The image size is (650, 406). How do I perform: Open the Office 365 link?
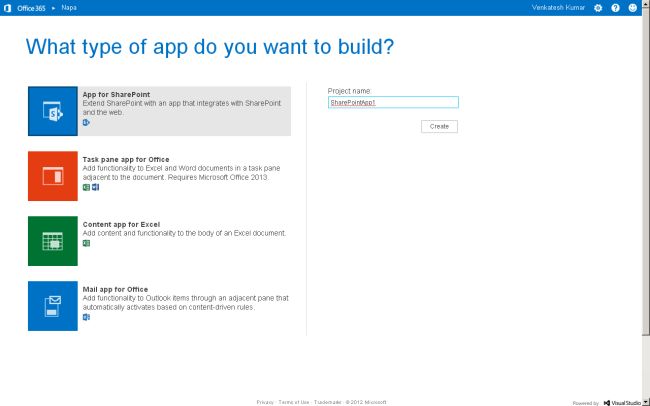[x=31, y=8]
